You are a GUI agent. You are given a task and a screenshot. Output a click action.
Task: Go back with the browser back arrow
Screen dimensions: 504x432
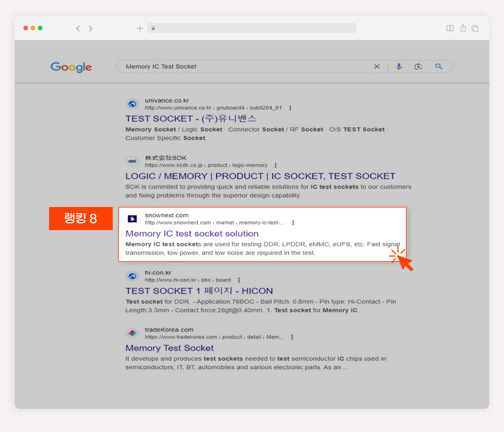click(x=78, y=28)
